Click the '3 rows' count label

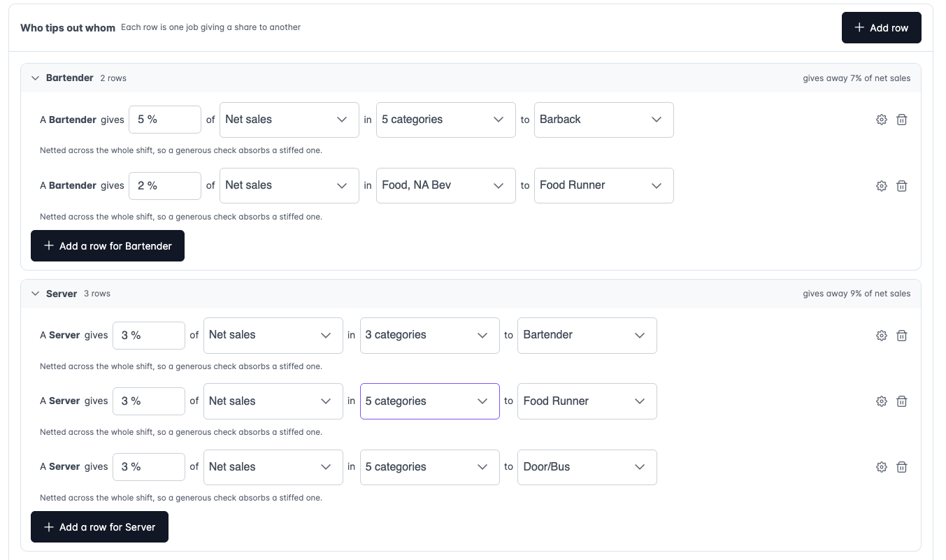pos(97,294)
